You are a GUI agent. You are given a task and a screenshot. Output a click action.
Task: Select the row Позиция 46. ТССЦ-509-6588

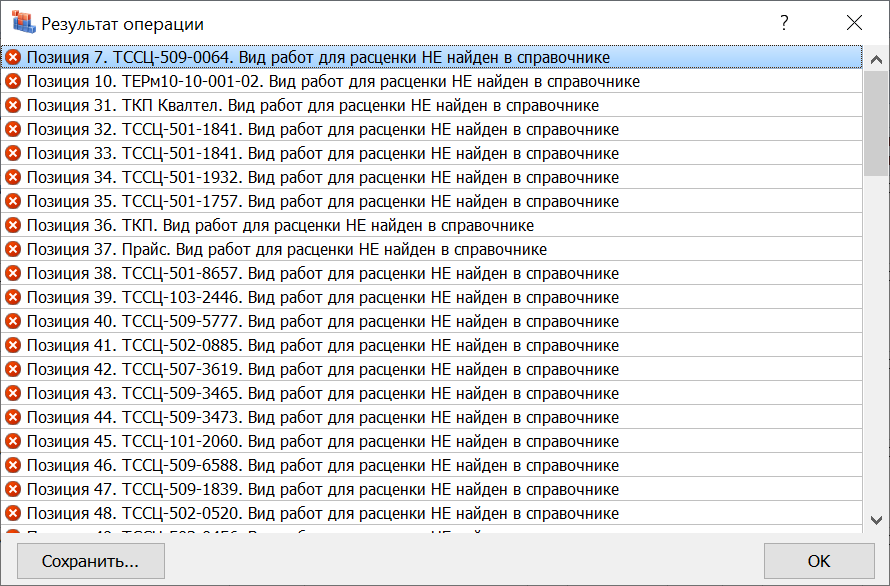[x=431, y=465]
